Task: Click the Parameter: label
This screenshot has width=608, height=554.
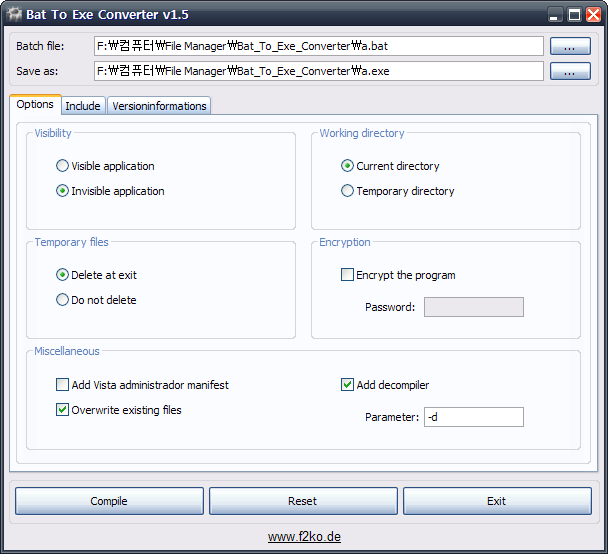Action: pos(392,417)
